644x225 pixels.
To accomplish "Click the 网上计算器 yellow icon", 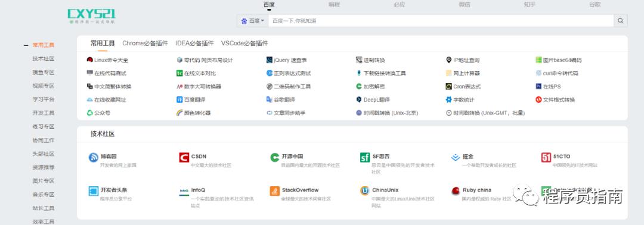I will click(449, 73).
